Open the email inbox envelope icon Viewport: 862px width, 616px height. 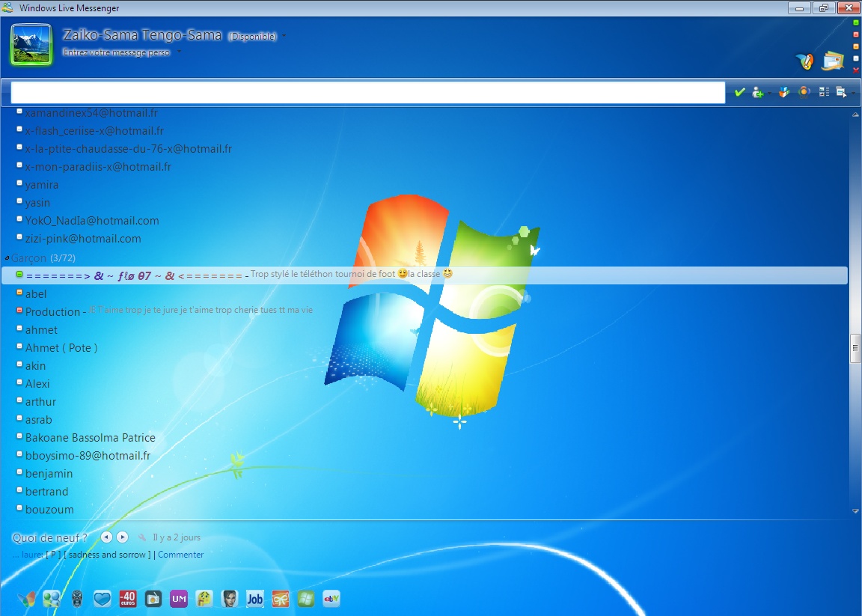[833, 61]
